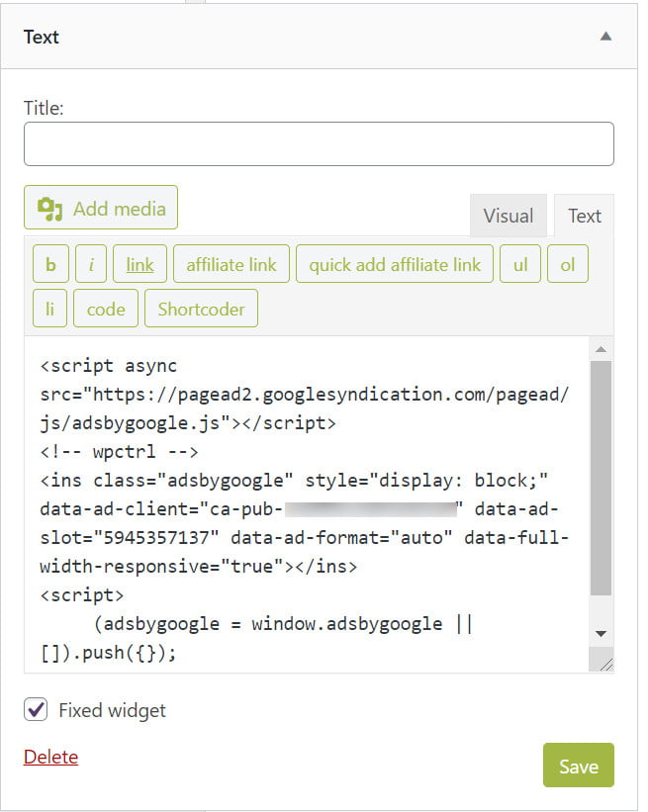
Task: Open the Shortcoder button
Action: [201, 309]
